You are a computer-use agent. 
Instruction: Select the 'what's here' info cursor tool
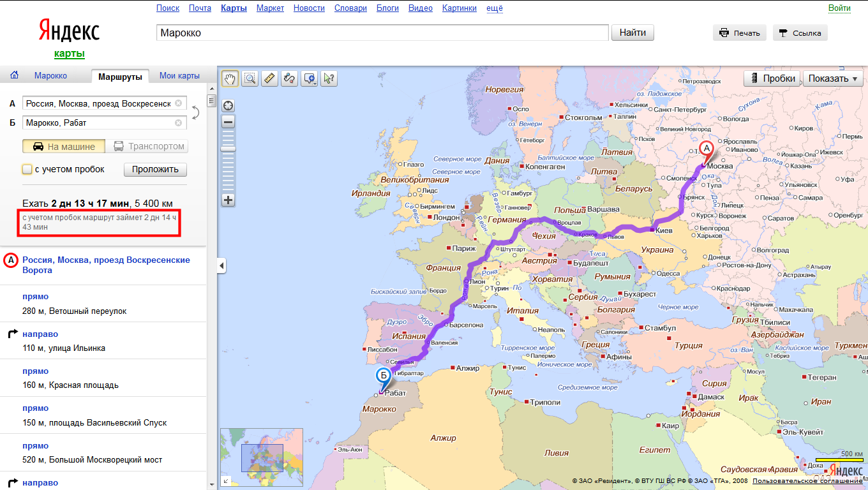[x=329, y=78]
